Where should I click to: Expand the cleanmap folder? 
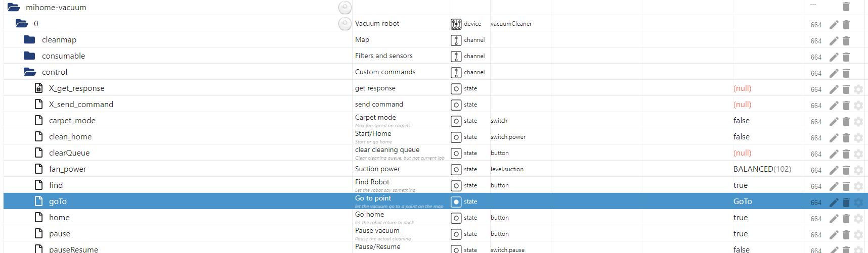(x=29, y=40)
